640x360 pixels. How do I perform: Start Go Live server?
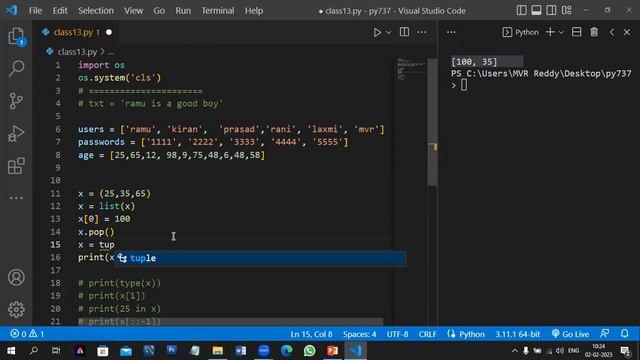(x=570, y=334)
